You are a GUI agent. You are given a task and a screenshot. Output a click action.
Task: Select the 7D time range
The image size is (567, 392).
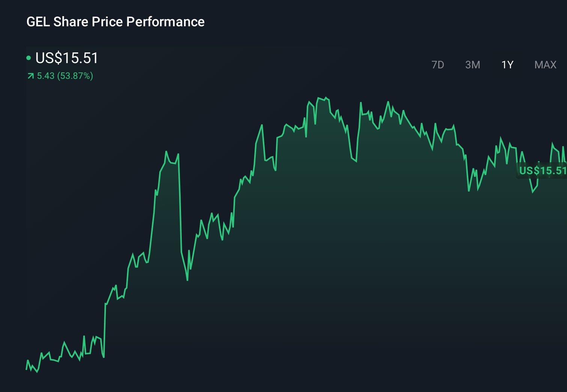[x=438, y=65]
